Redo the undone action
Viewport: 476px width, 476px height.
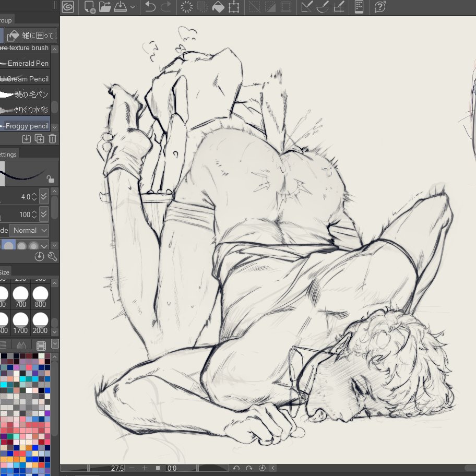pyautogui.click(x=166, y=7)
